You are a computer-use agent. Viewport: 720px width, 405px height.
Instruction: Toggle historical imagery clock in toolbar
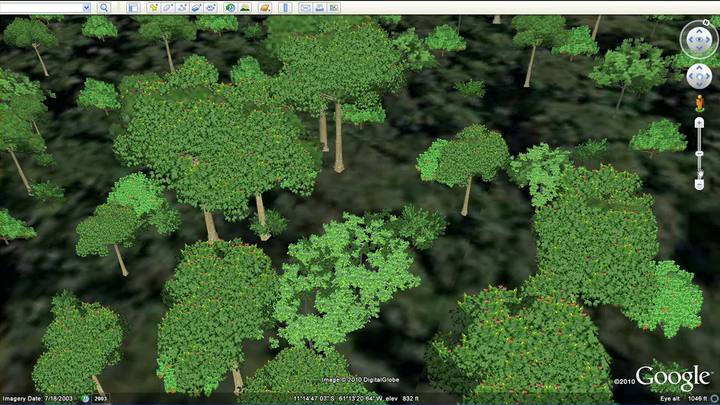[230, 7]
